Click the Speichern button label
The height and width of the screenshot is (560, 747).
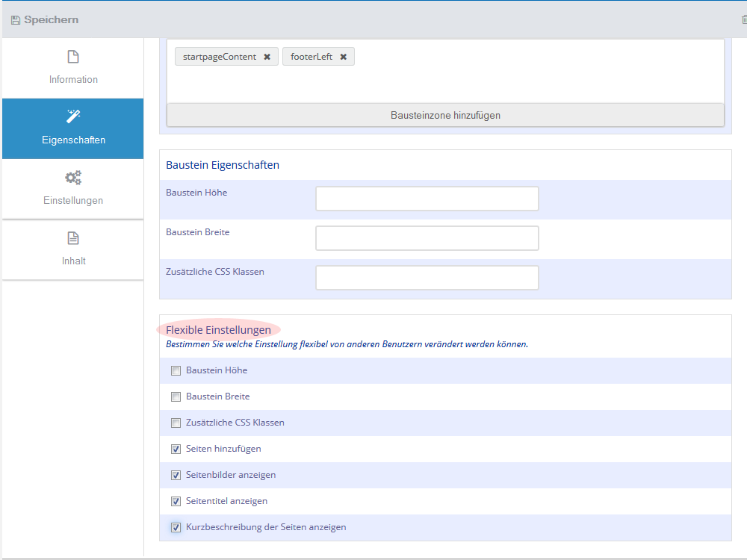click(51, 20)
